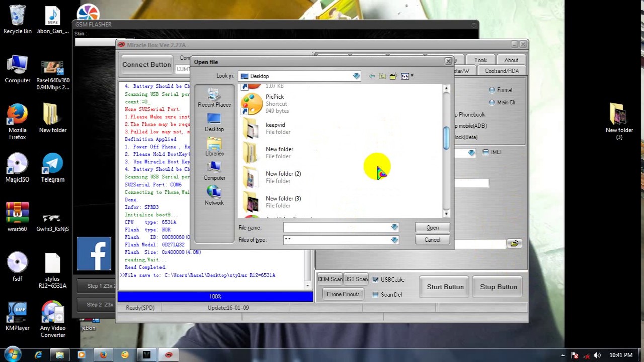This screenshot has height=362, width=644.
Task: Open Internet Explorer from the taskbar
Action: [x=38, y=355]
